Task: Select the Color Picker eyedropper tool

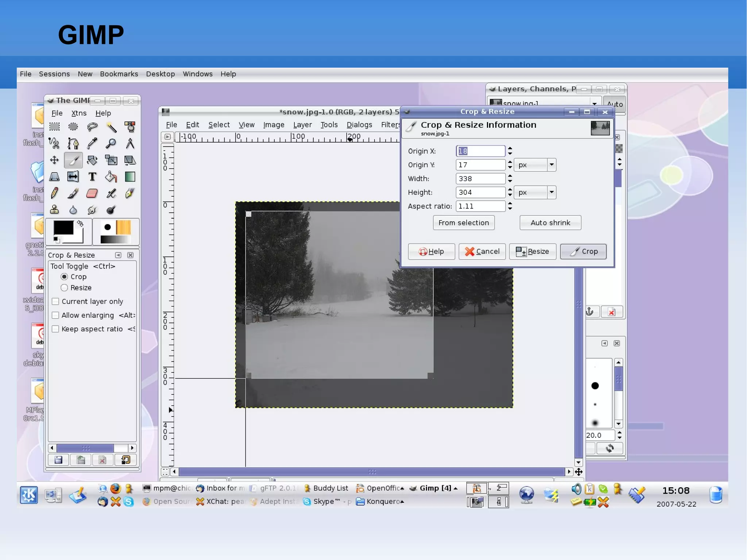Action: [x=92, y=143]
